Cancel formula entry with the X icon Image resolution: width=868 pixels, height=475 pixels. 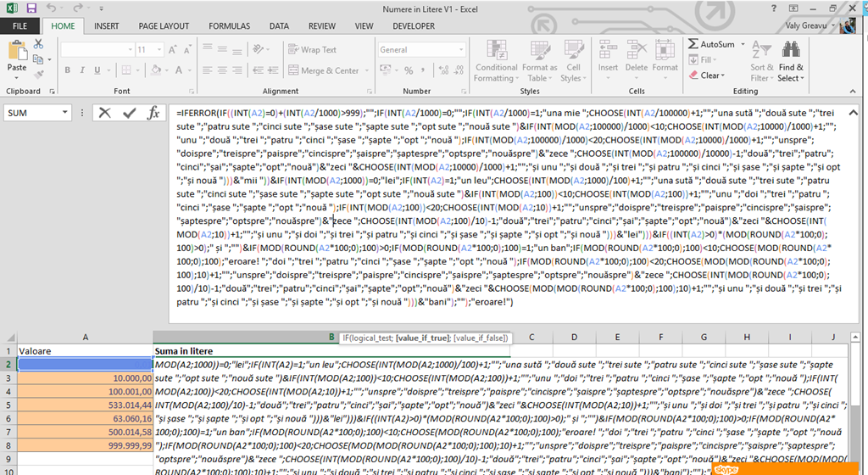(x=104, y=112)
